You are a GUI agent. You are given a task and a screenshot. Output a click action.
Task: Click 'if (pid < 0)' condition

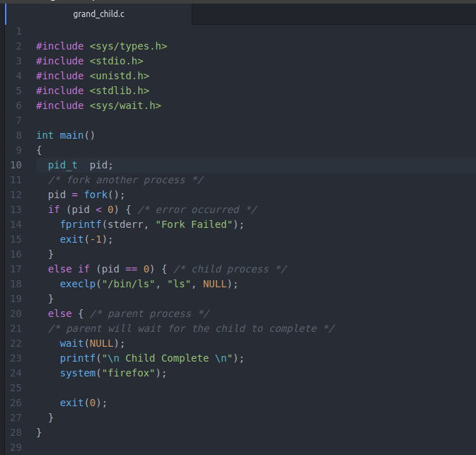coord(83,209)
